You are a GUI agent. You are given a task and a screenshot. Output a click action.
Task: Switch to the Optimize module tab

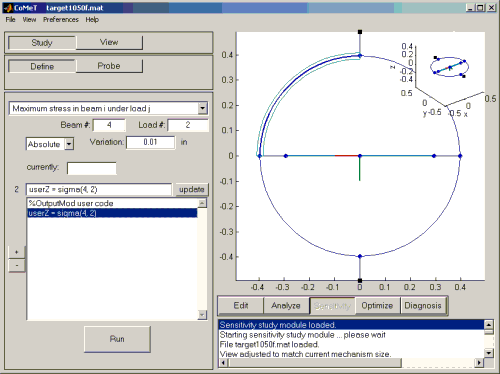pos(377,306)
